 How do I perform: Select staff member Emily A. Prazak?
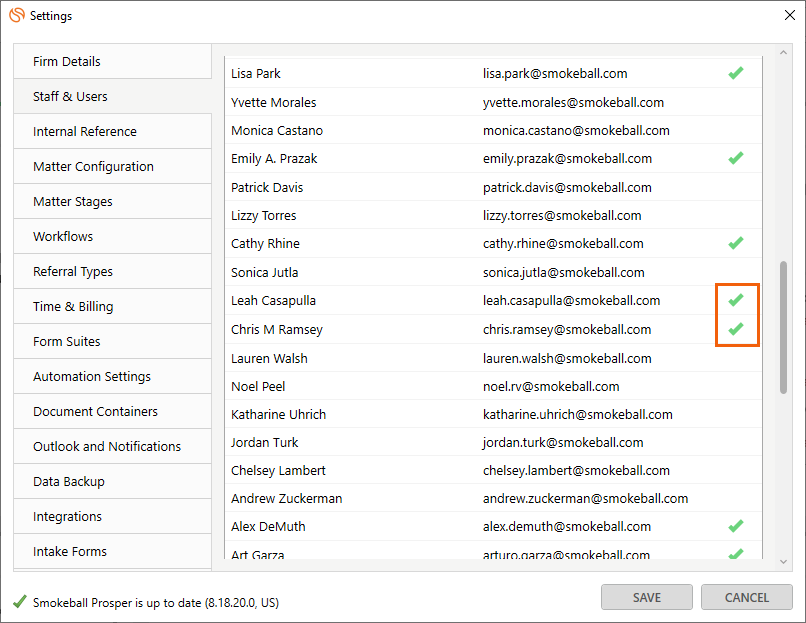[493, 158]
